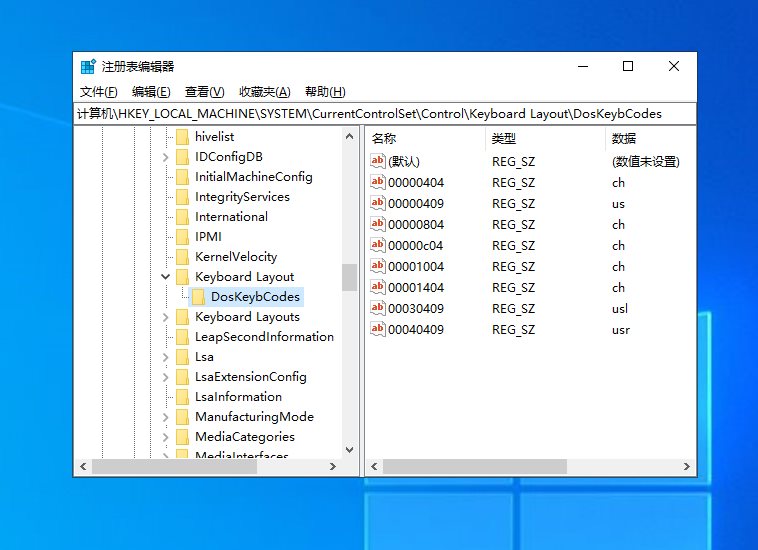
Task: Select the ab icon beside 00000409
Action: [378, 203]
